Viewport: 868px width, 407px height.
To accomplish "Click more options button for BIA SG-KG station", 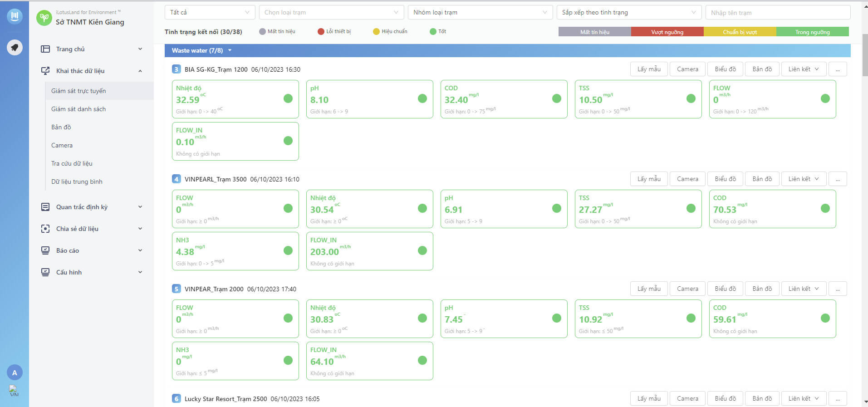I will (x=838, y=69).
